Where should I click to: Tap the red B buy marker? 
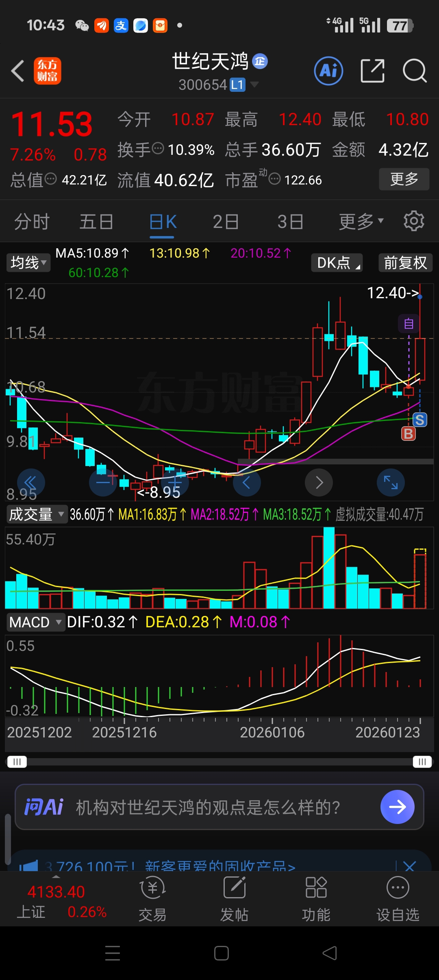point(409,434)
